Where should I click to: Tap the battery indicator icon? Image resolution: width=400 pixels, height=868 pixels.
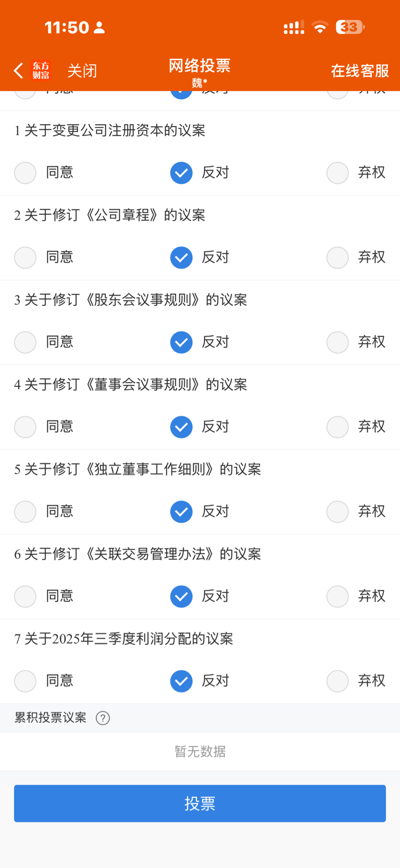(x=350, y=27)
